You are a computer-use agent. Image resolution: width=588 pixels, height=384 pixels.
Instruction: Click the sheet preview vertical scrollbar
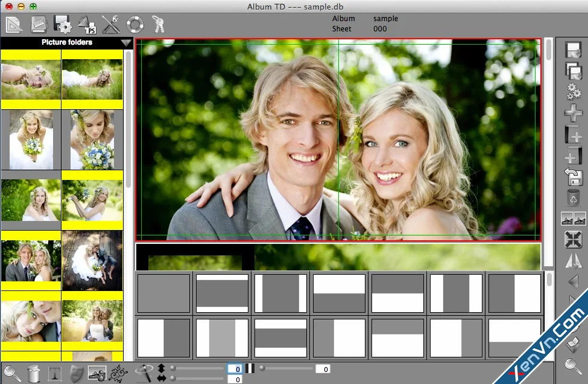click(549, 50)
